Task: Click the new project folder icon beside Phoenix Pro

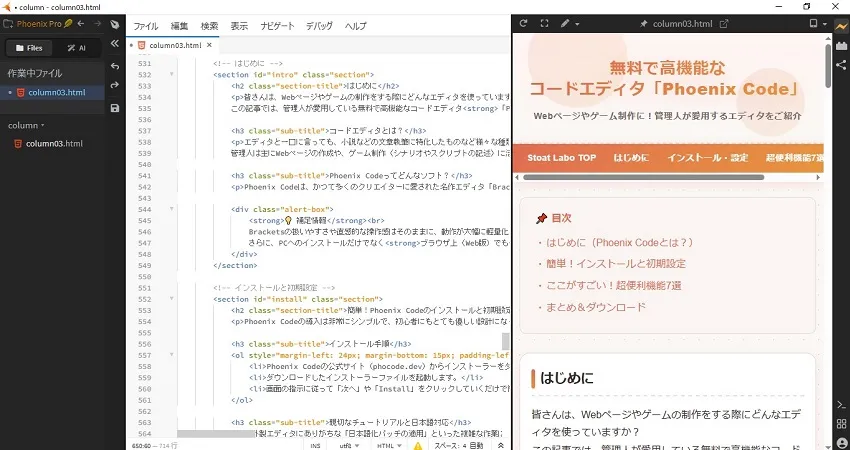Action: 8,24
